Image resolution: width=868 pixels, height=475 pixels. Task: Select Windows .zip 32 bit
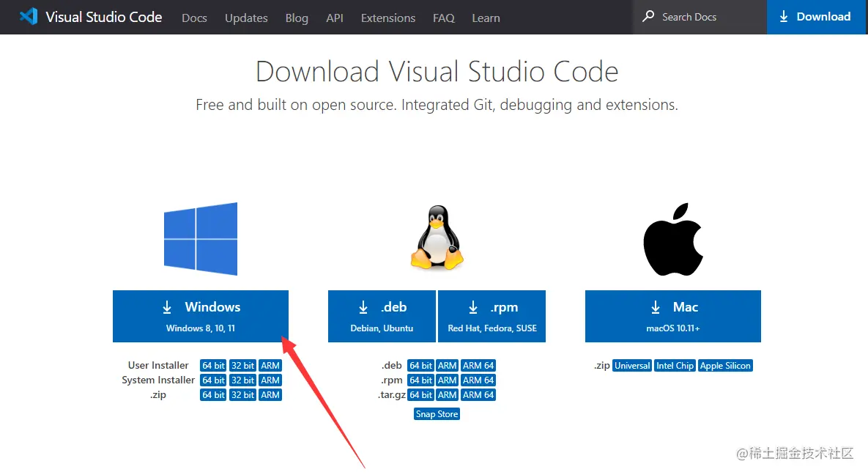tap(242, 394)
